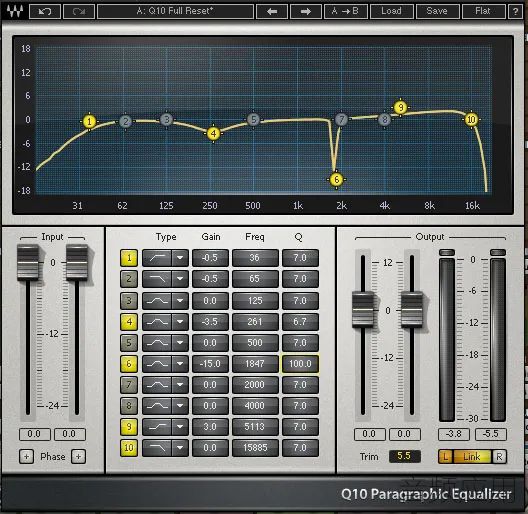Toggle band 6 on/off button
Screen dimensions: 528x514
point(129,364)
